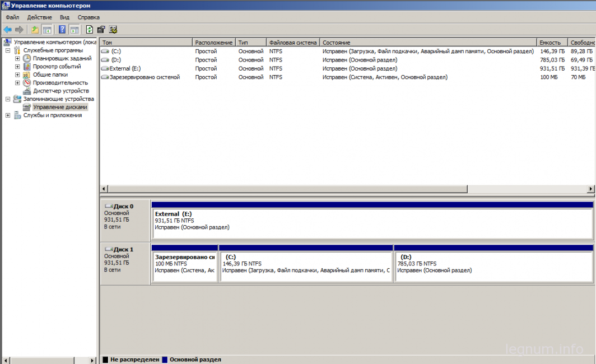This screenshot has width=596, height=364.
Task: Sort by the Файловая система column header
Action: pyautogui.click(x=292, y=43)
